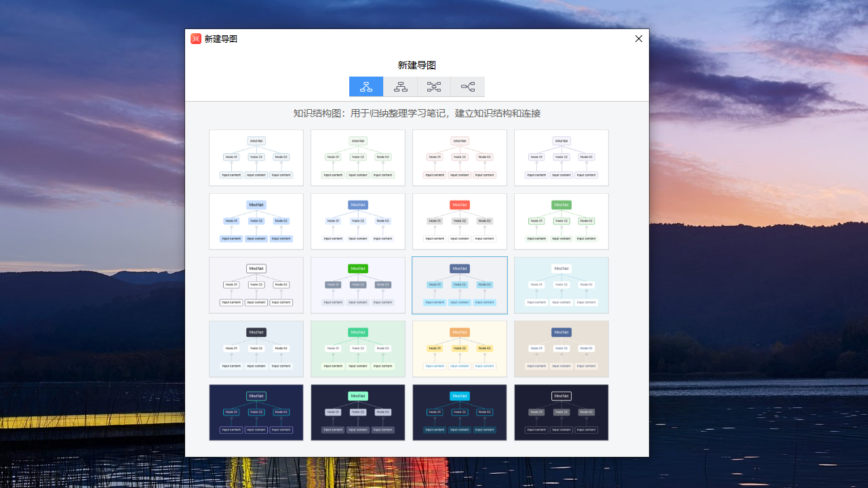
Task: Select the knowledge structure diagram tab icon
Action: coord(366,87)
